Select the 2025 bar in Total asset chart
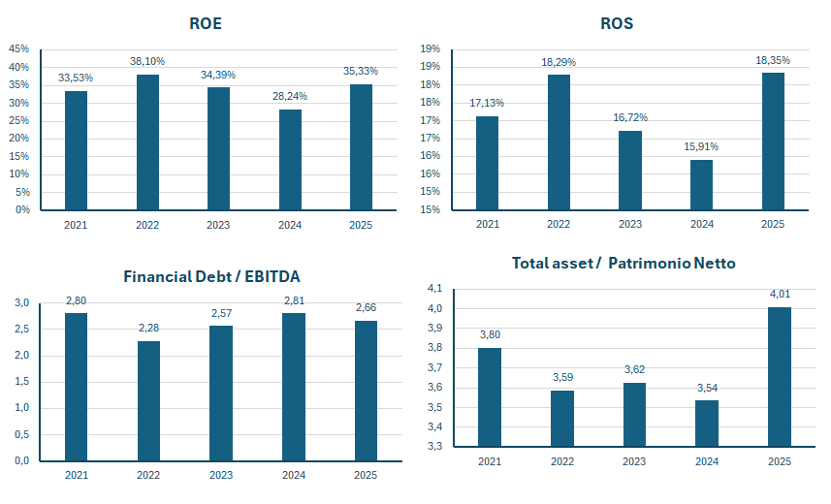 (x=779, y=377)
